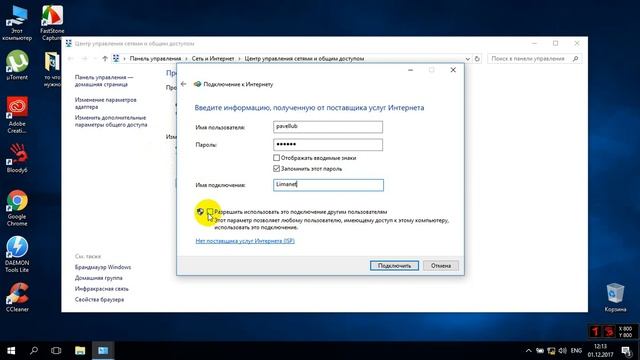Viewport: 640px width, 360px height.
Task: Go back using the wizard back arrow
Action: coord(184,84)
